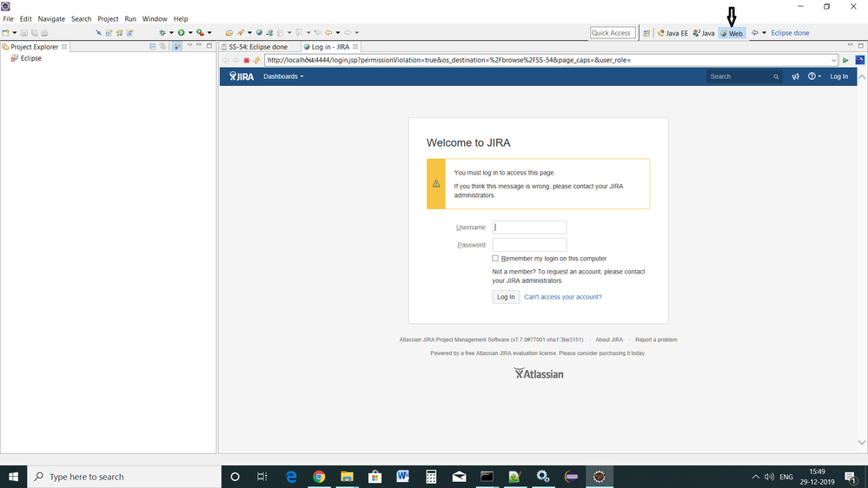Toggle Link with Editor in Project Explorer
868x488 pixels.
coord(162,47)
